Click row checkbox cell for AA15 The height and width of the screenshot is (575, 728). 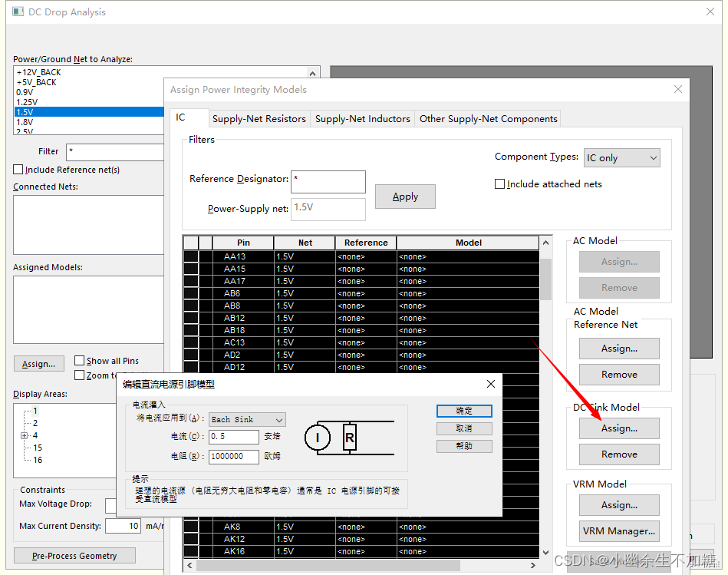pyautogui.click(x=191, y=269)
